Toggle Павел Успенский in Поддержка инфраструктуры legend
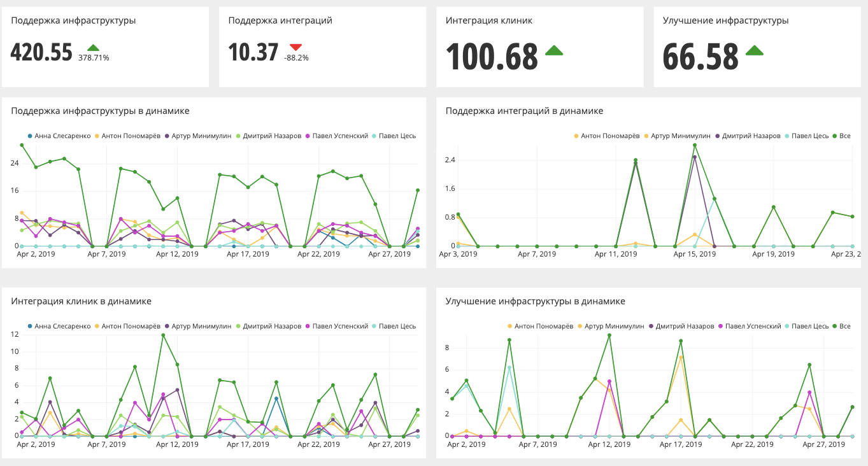Viewport: 868px width, 466px height. (x=337, y=136)
